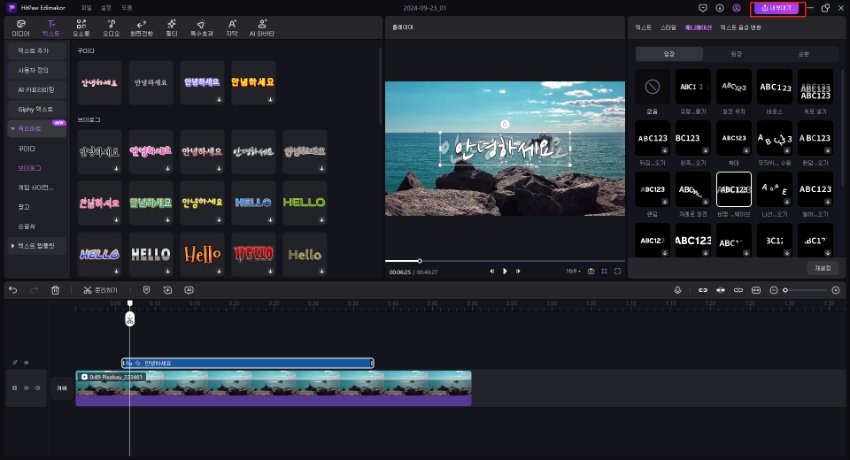
Task: Select the '없음' no-animation option
Action: tap(652, 88)
